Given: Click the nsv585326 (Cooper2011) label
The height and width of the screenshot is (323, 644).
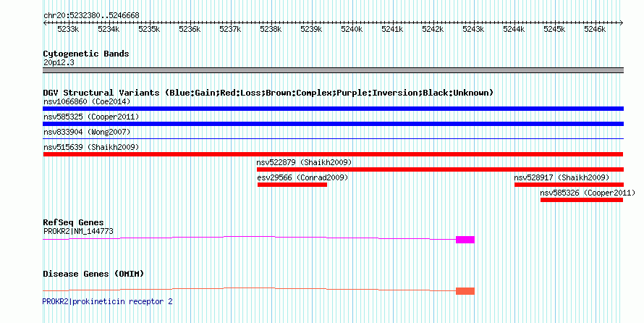Looking at the screenshot, I should [x=588, y=193].
